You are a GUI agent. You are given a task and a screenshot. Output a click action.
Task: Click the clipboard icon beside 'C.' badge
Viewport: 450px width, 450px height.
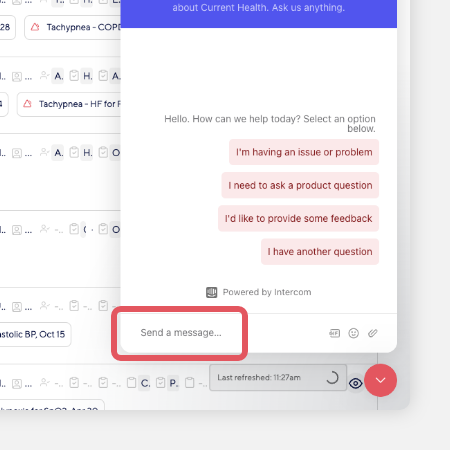click(131, 383)
